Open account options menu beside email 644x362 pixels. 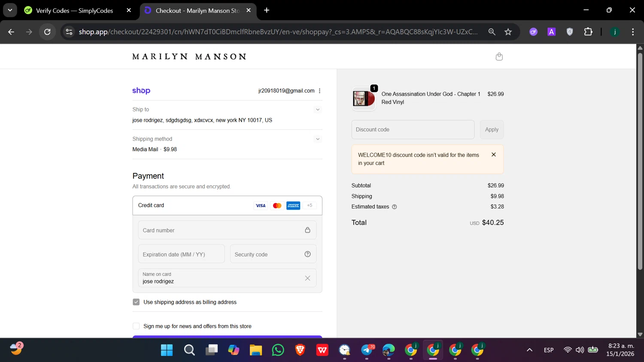pyautogui.click(x=319, y=91)
